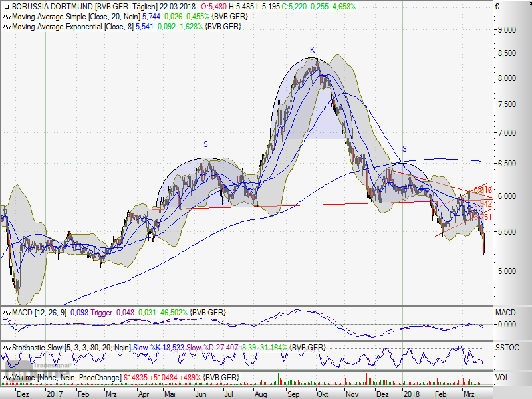Click the line icon before Moving Average Exponential
Image resolution: width=532 pixels, height=399 pixels.
point(7,27)
